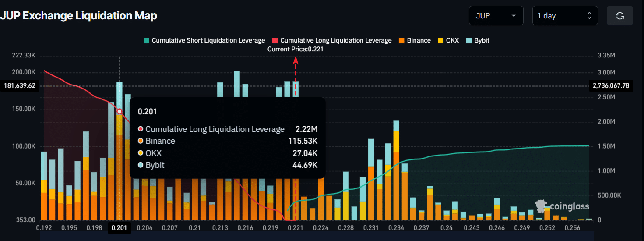Toggle Cumulative Long Liquidation Leverage legend
The height and width of the screenshot is (241, 644).
(x=336, y=40)
